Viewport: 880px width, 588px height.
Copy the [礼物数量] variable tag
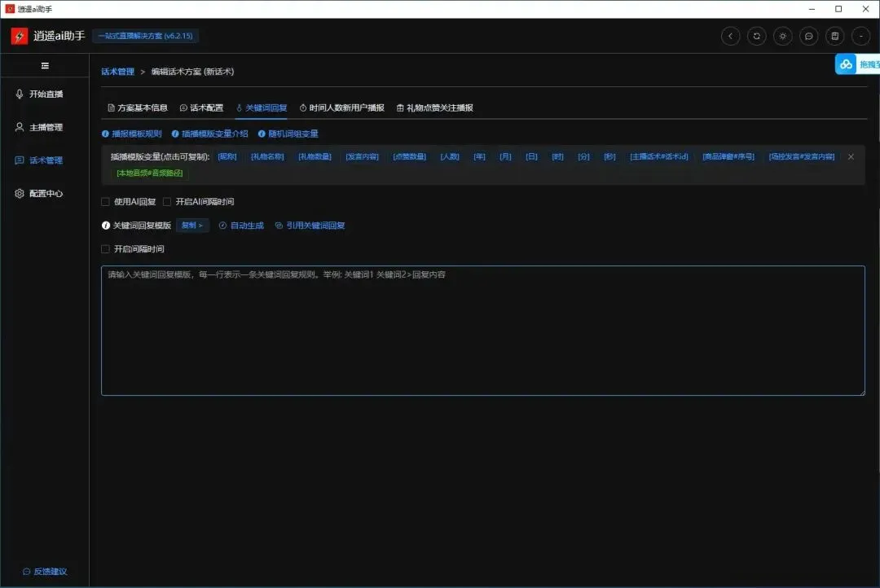tap(315, 156)
